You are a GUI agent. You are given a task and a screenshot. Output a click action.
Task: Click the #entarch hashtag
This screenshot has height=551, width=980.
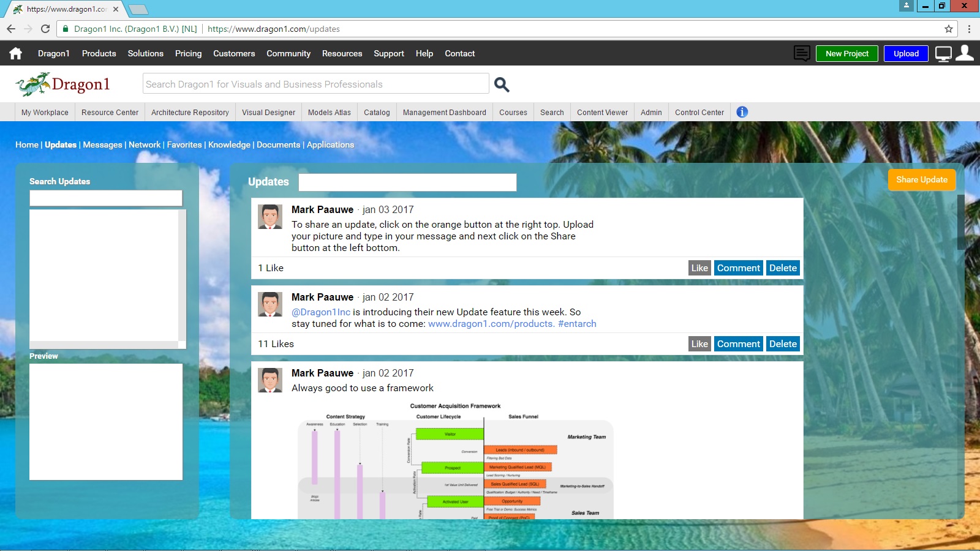(577, 323)
